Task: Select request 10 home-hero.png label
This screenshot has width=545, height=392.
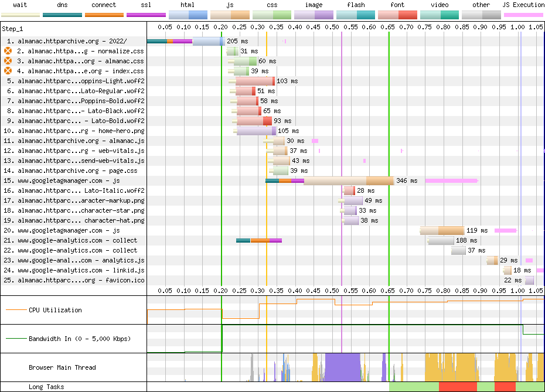Action: [74, 131]
